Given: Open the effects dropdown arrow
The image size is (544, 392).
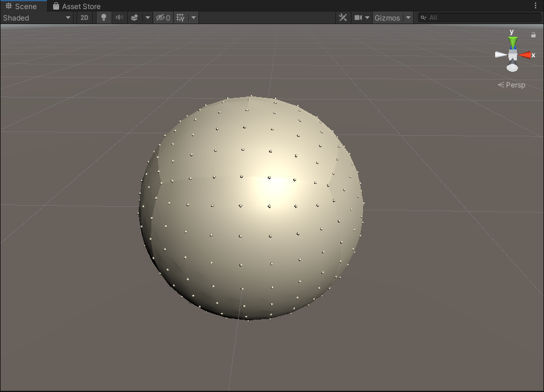Looking at the screenshot, I should 147,17.
